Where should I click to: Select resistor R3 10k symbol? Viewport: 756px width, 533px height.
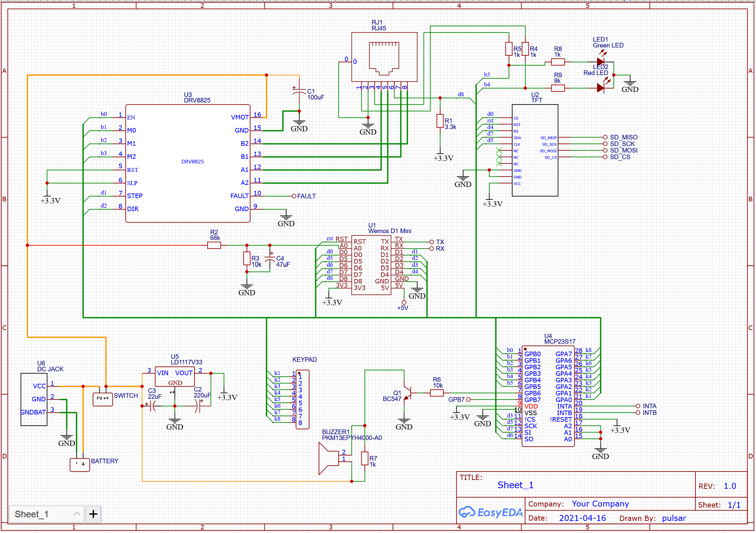(247, 259)
